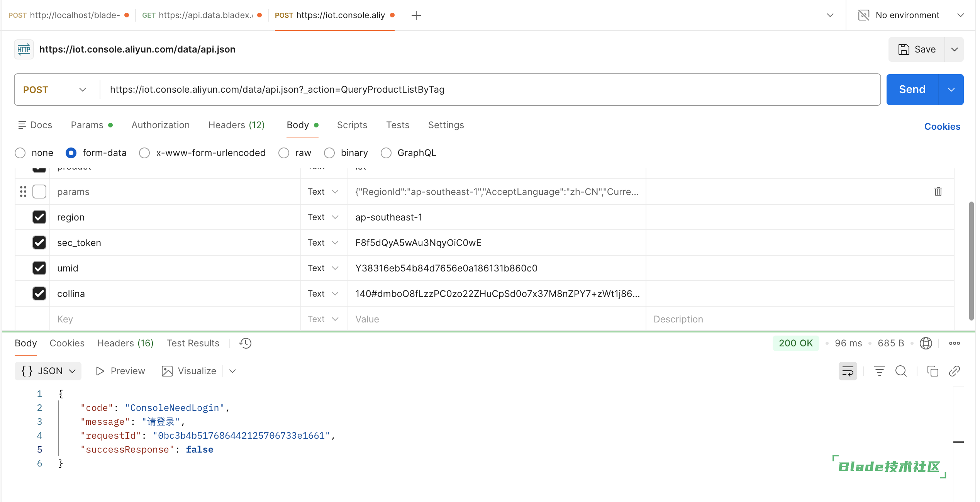Copy the response with the copy icon

pyautogui.click(x=933, y=371)
